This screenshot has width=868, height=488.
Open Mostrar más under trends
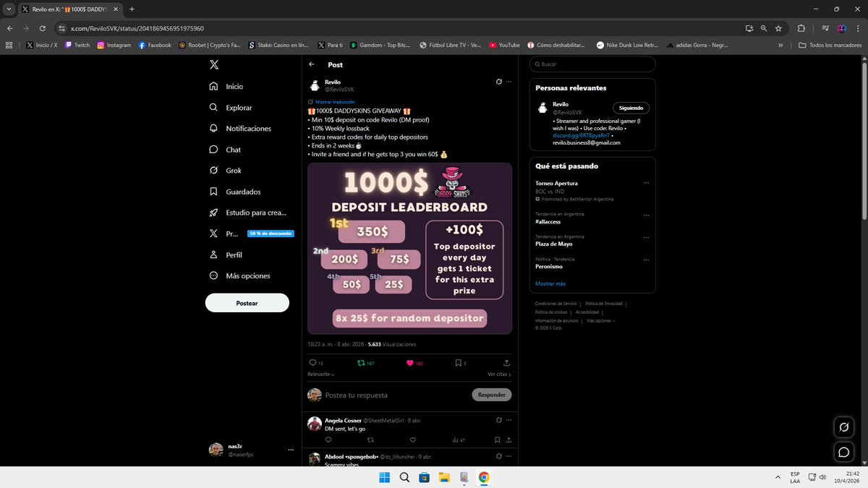pyautogui.click(x=550, y=283)
